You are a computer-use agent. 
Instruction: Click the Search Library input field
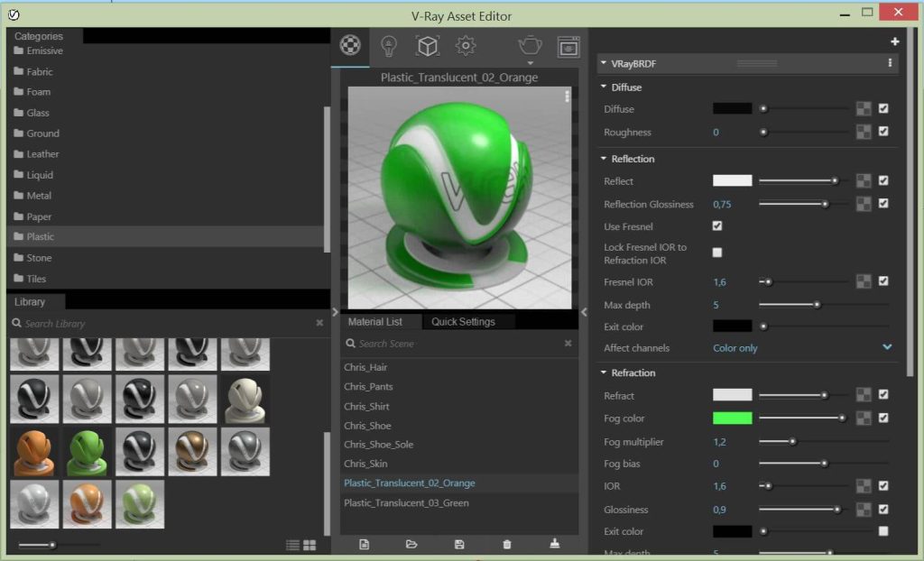168,324
